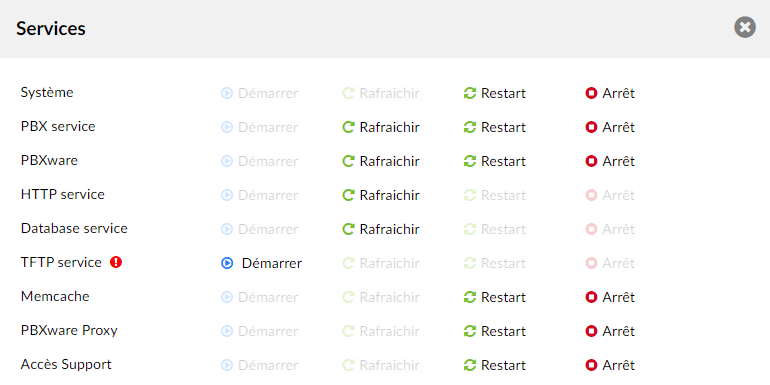Click the disabled Démarrer for Système

259,93
